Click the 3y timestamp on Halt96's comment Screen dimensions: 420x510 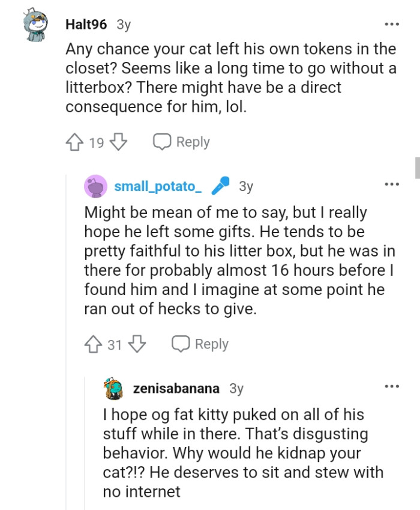point(124,25)
